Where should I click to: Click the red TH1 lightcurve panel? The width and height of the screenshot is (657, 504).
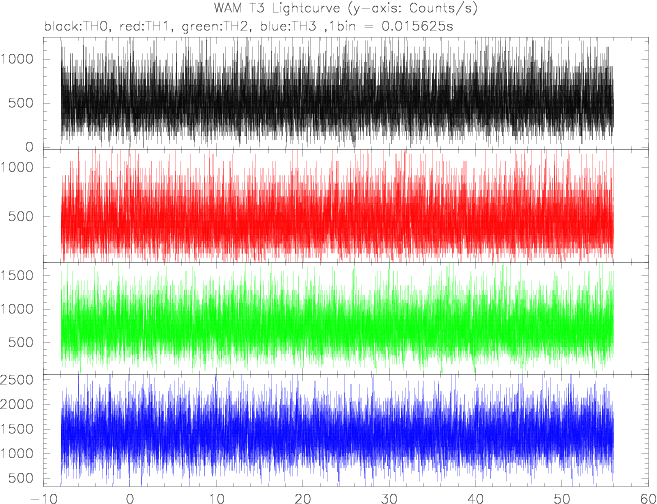(x=346, y=206)
